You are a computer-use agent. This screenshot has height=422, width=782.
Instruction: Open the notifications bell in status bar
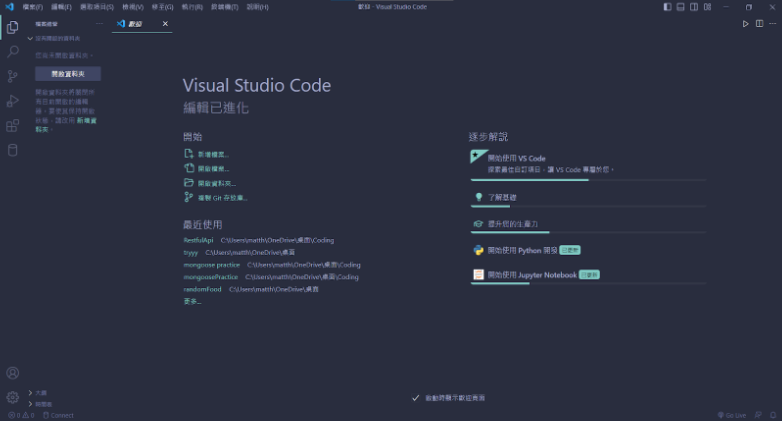point(773,415)
